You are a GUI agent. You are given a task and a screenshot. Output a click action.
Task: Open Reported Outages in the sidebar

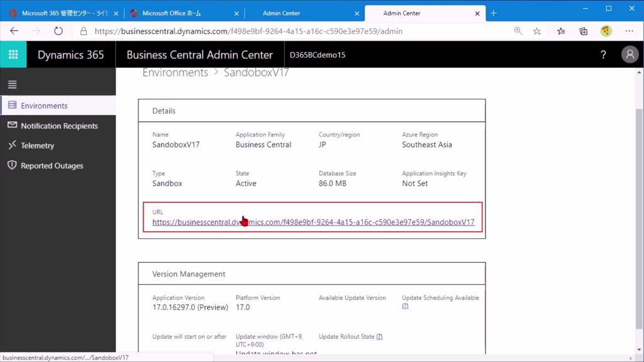click(x=58, y=165)
